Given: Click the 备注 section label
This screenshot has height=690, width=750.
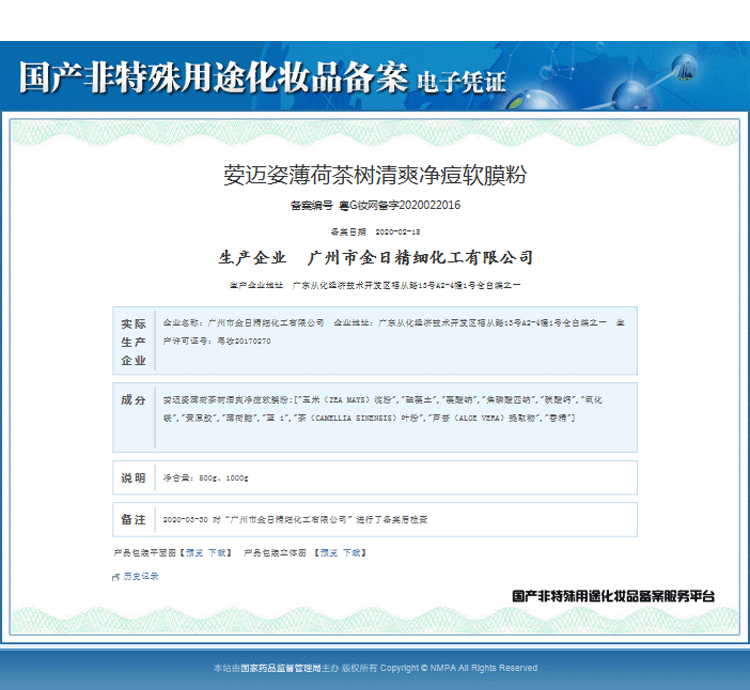Looking at the screenshot, I should (133, 519).
